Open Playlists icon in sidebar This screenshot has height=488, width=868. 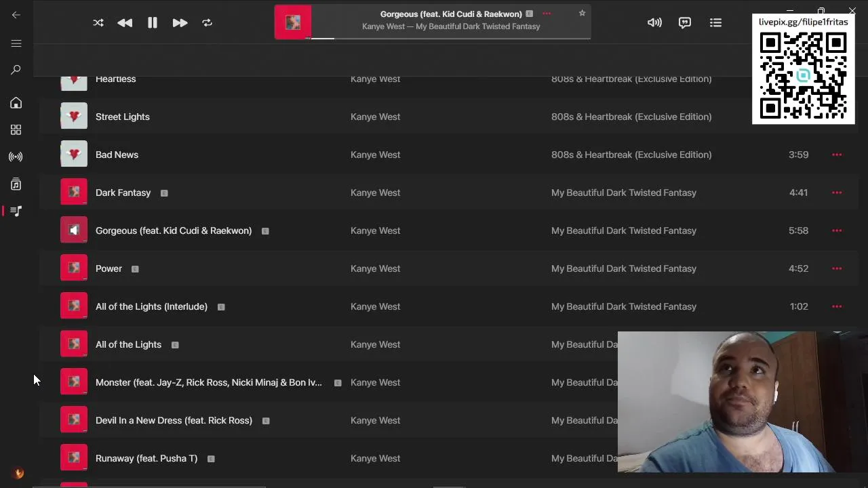pyautogui.click(x=16, y=211)
